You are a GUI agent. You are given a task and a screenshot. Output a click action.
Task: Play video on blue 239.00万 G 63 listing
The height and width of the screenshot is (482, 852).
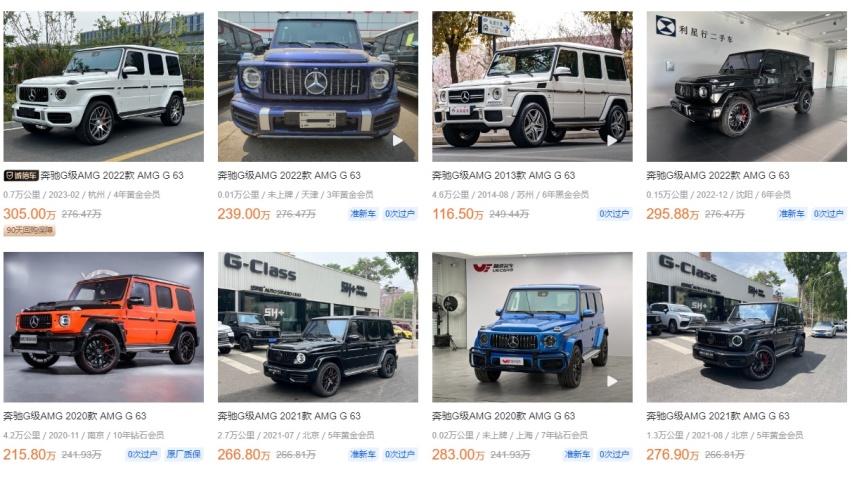[x=398, y=141]
